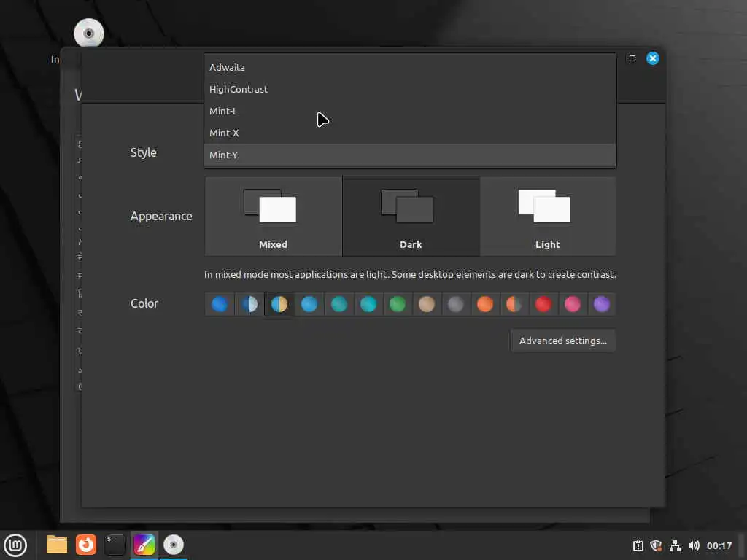Select the green color swatch
This screenshot has width=747, height=560.
click(398, 304)
